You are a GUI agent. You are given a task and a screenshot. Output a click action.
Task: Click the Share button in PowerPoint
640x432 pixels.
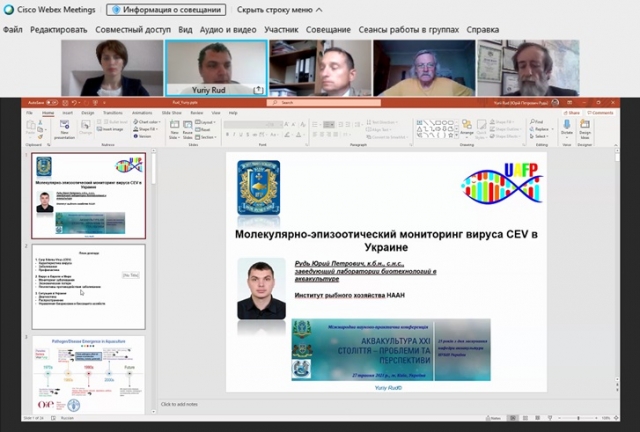[x=572, y=113]
